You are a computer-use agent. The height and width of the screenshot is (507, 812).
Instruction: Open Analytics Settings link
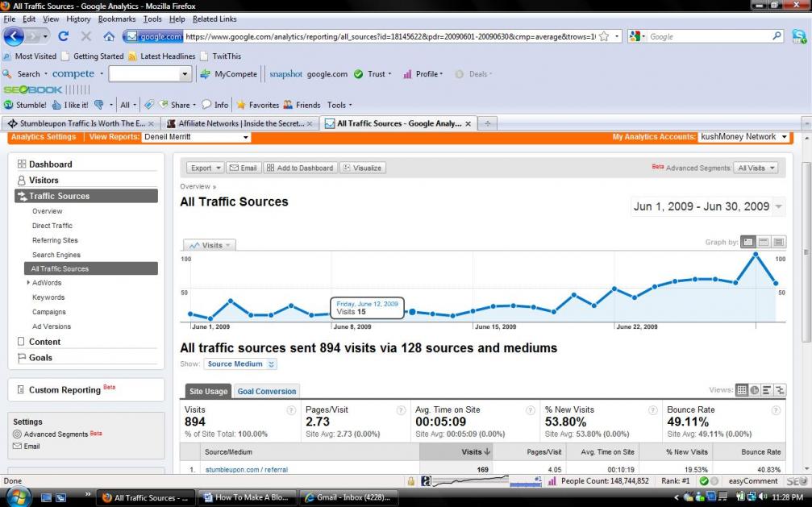(44, 137)
